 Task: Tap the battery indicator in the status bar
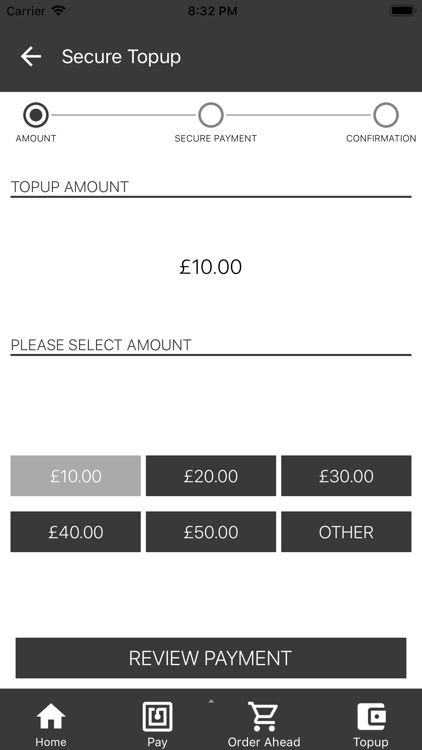tap(403, 11)
